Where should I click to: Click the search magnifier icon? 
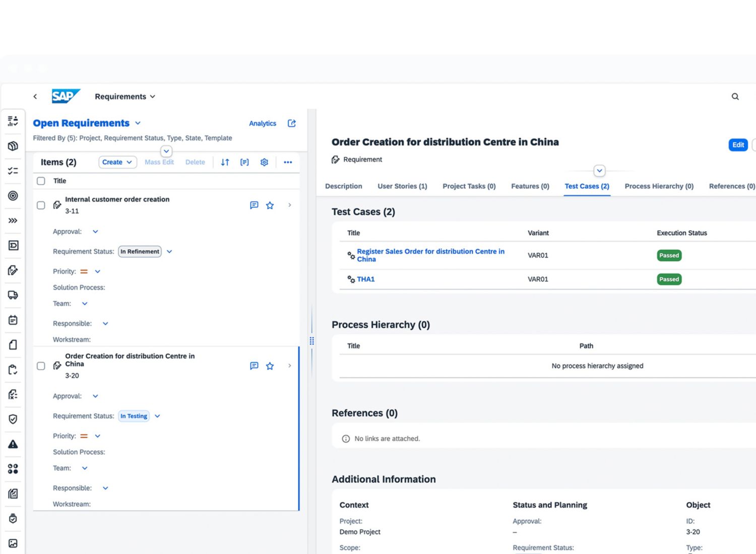[x=735, y=97]
